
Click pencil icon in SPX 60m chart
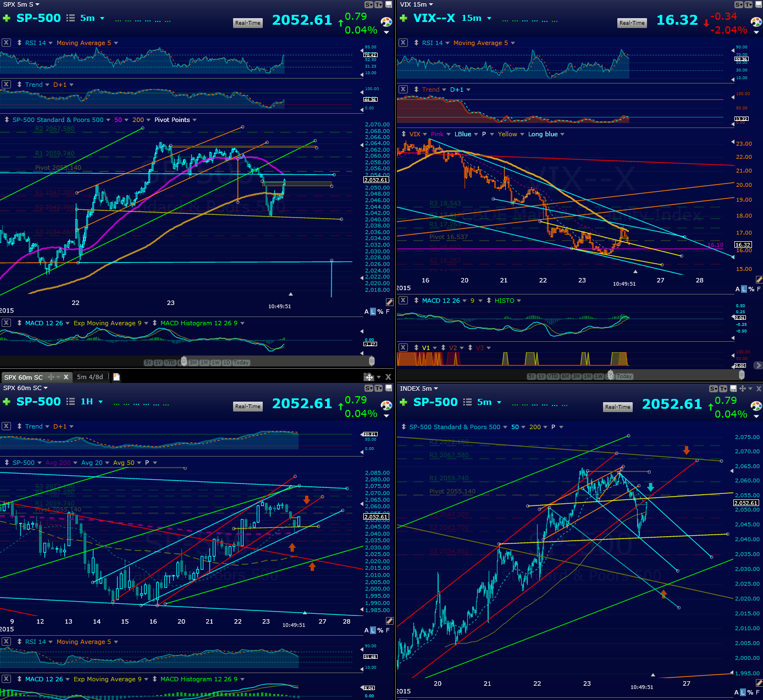point(390,621)
